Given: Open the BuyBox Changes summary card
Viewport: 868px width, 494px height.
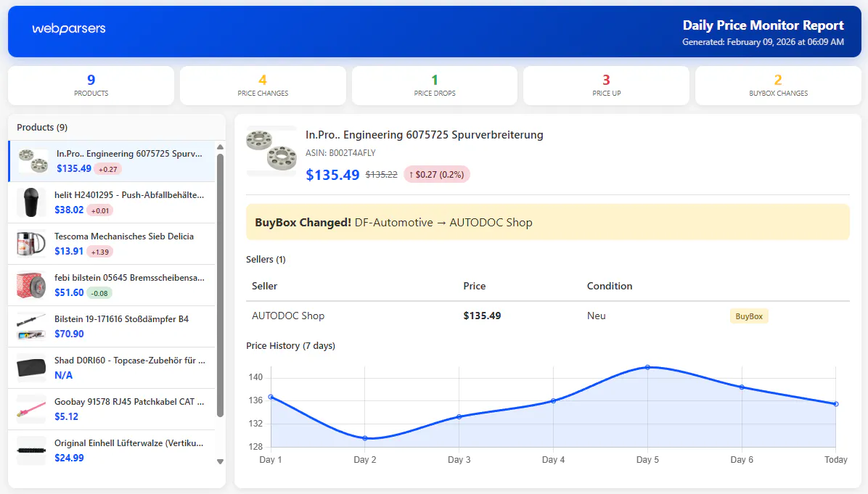Looking at the screenshot, I should pos(778,86).
